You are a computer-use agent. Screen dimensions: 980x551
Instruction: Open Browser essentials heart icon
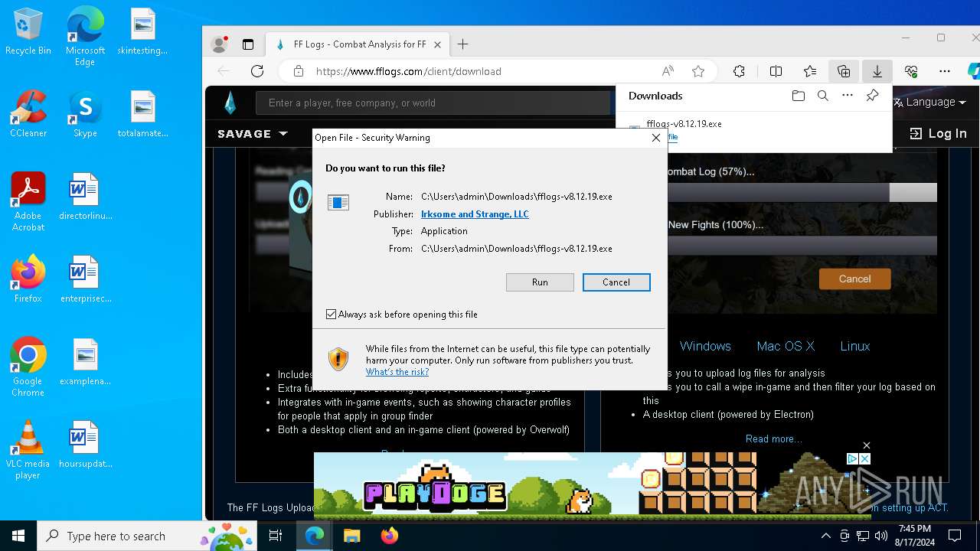pos(911,71)
